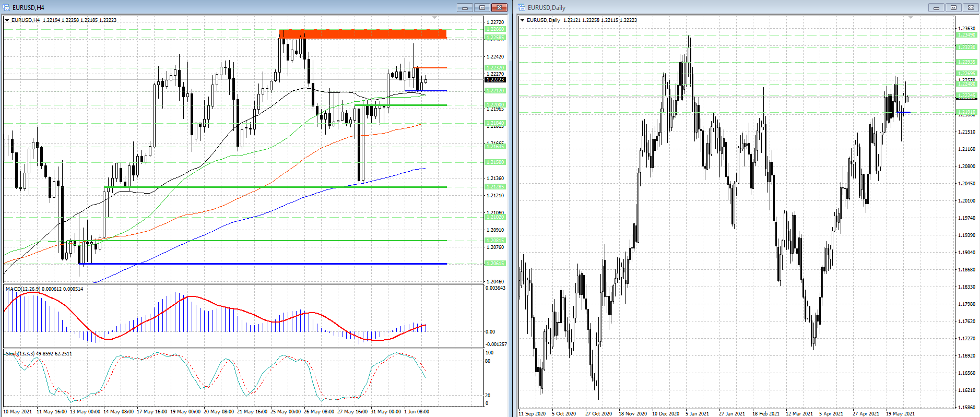Click the green 1.20615 price label

point(495,264)
